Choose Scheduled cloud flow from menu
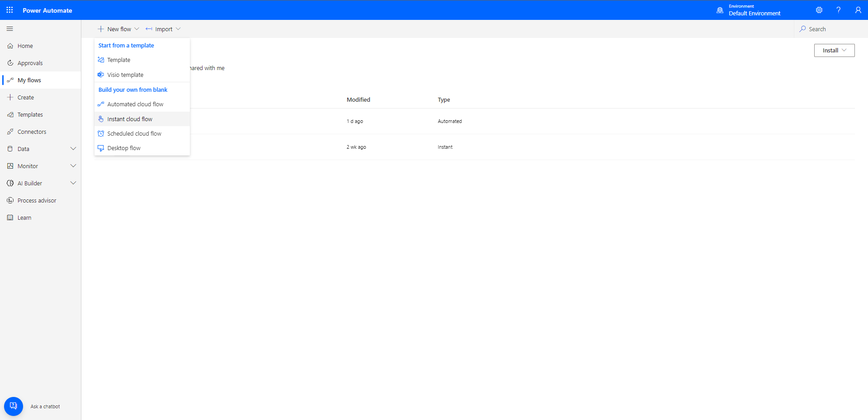 [x=134, y=134]
